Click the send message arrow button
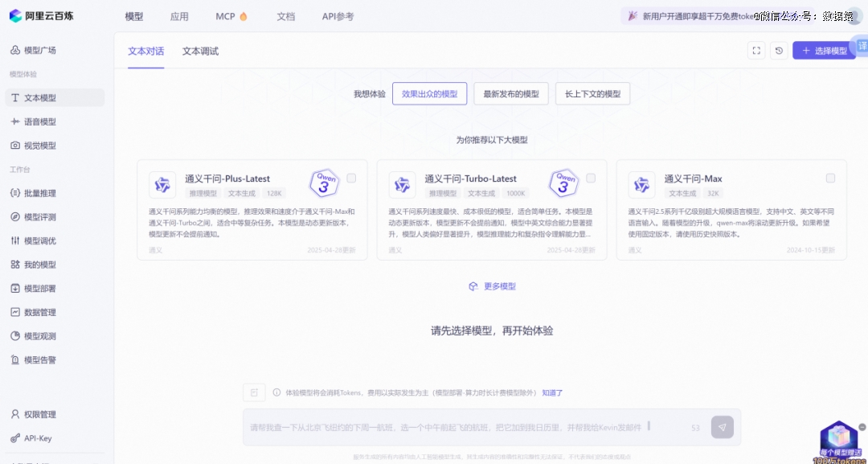 [722, 427]
